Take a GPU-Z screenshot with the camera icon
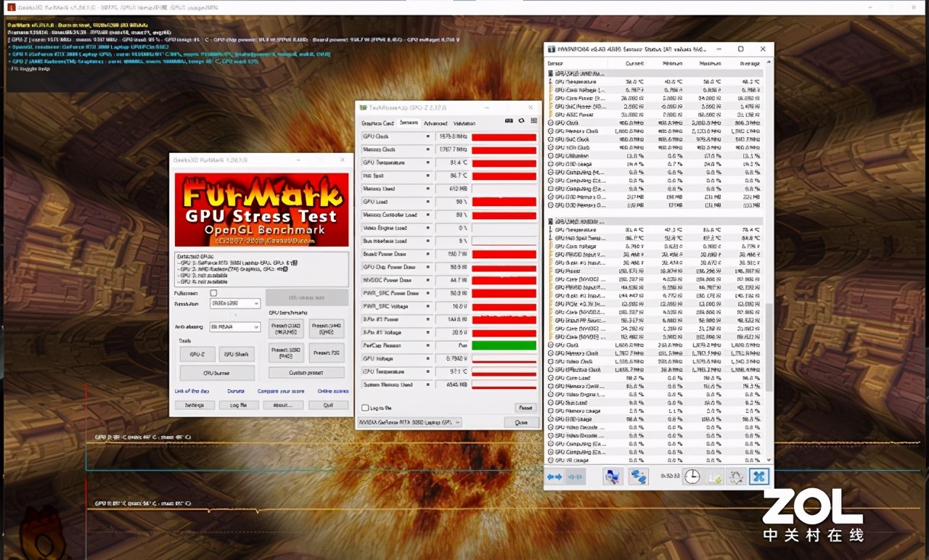The width and height of the screenshot is (929, 560). tap(509, 121)
